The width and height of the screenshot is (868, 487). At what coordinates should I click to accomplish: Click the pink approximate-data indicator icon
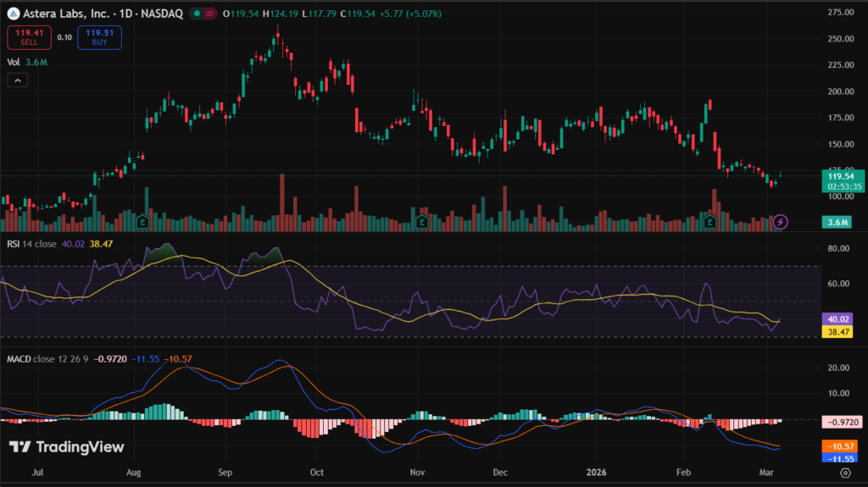point(209,14)
